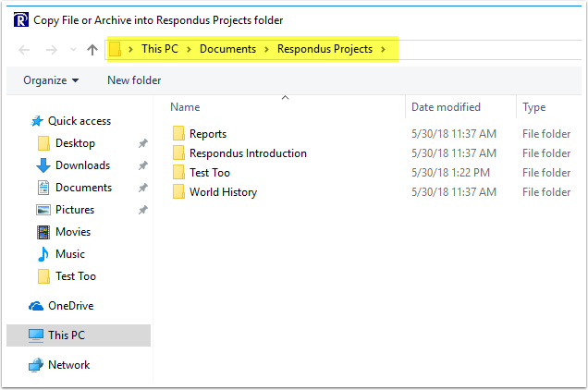Click the Network icon in sidebar
This screenshot has width=588, height=390.
pos(36,365)
